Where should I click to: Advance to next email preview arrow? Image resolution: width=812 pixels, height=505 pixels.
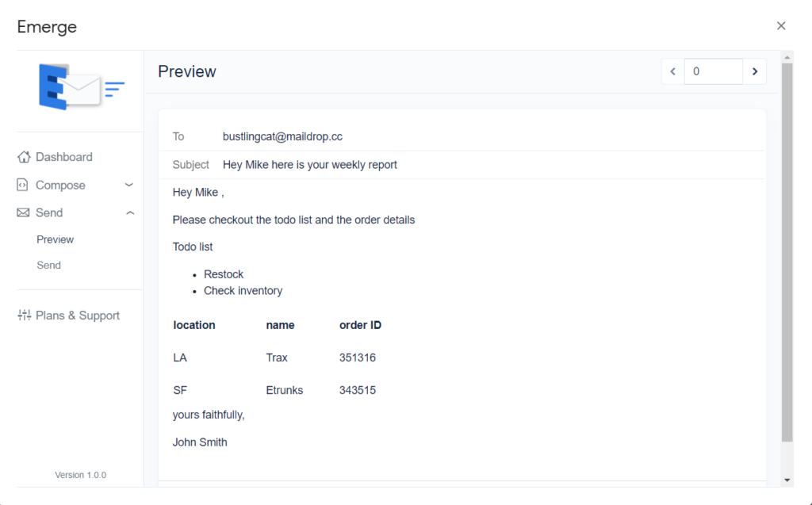coord(754,71)
